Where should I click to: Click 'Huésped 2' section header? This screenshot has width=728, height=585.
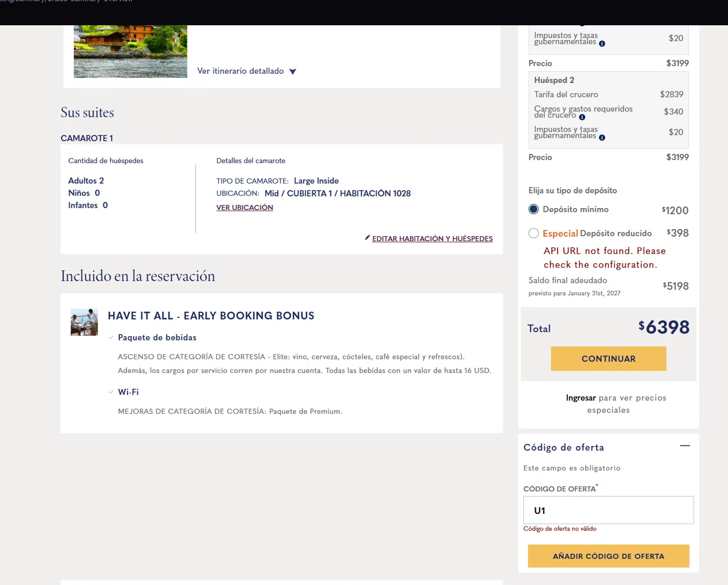click(554, 80)
